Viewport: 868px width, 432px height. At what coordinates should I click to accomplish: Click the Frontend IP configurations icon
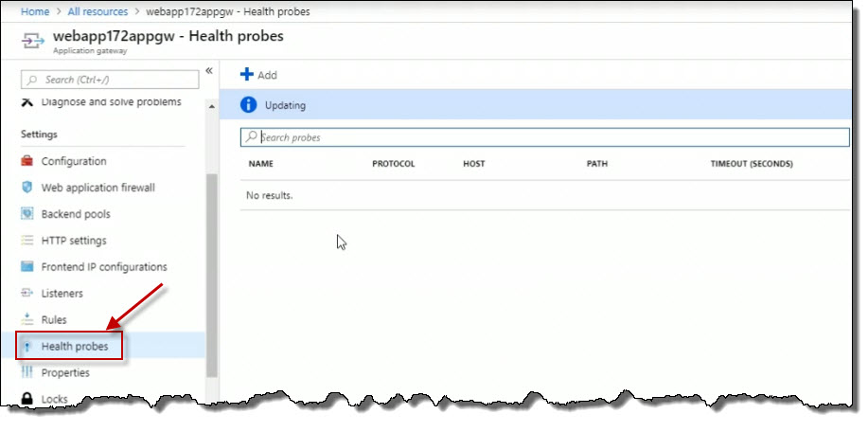(27, 266)
